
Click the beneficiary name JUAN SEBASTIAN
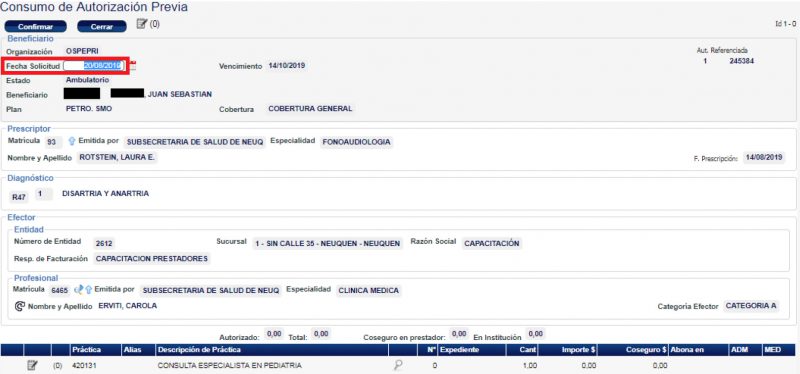click(180, 94)
